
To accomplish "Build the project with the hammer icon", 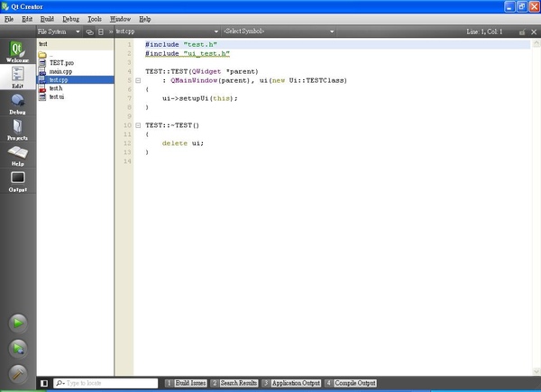I will (x=17, y=372).
